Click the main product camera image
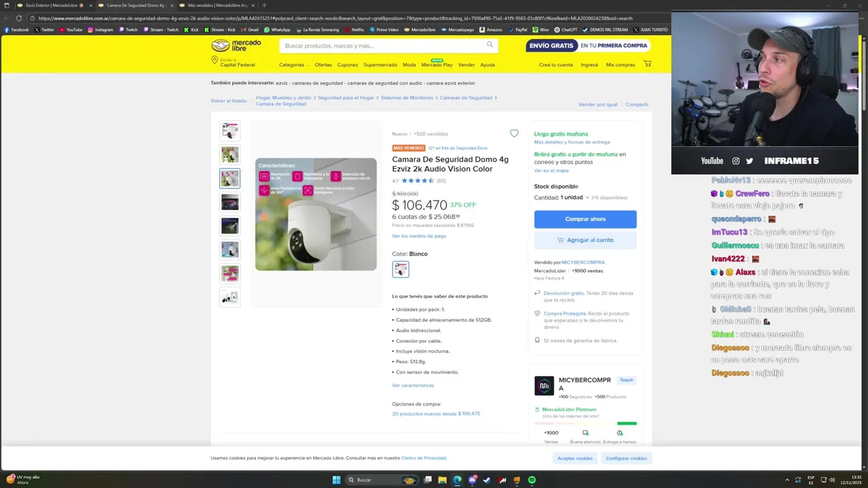 pos(316,214)
